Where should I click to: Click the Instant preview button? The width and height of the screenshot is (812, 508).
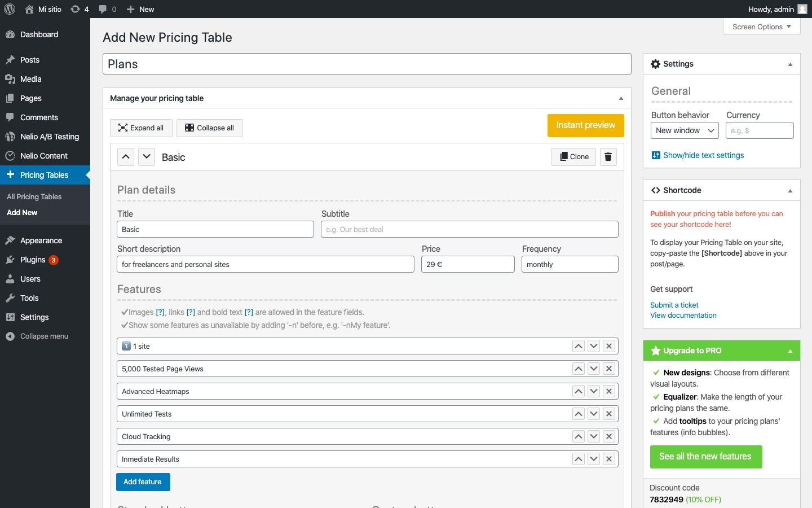[586, 125]
